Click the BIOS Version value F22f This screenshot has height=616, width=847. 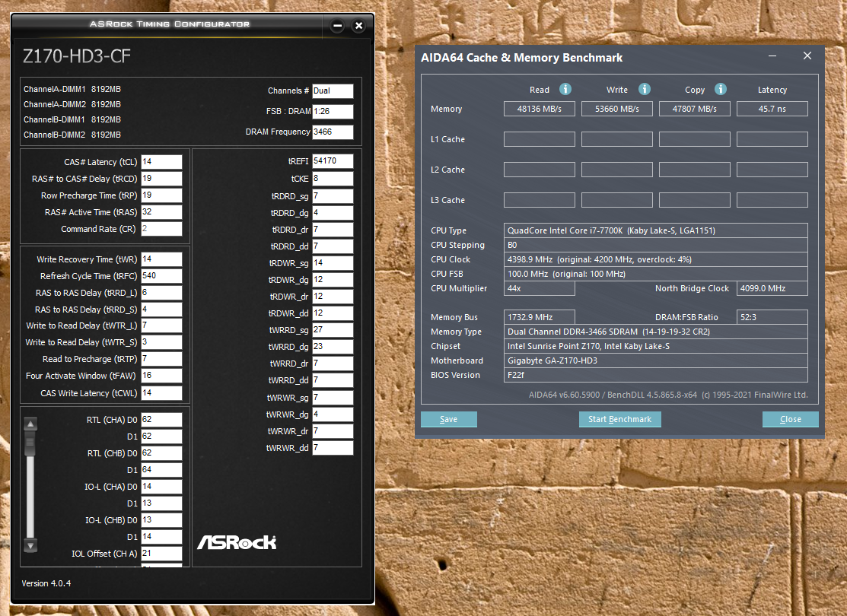coord(656,375)
